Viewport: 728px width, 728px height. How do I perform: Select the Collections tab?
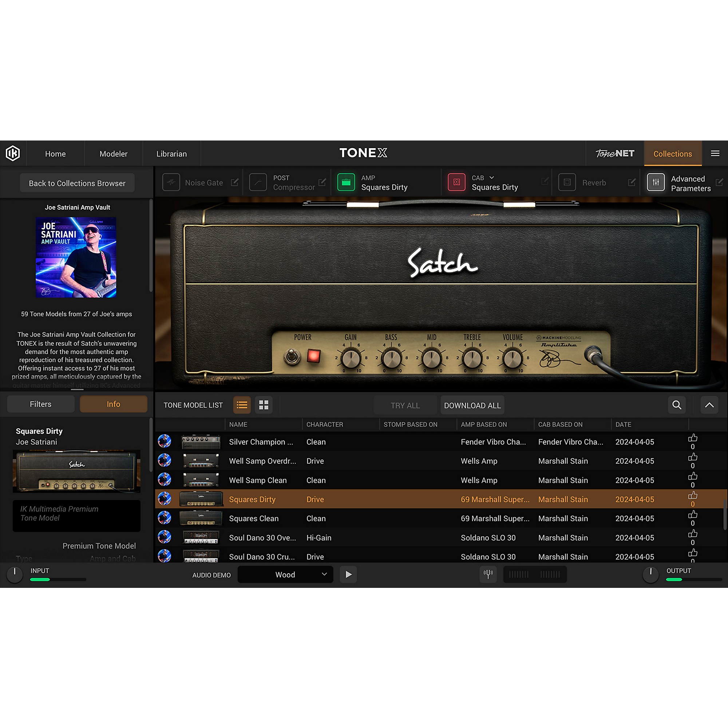click(x=673, y=154)
